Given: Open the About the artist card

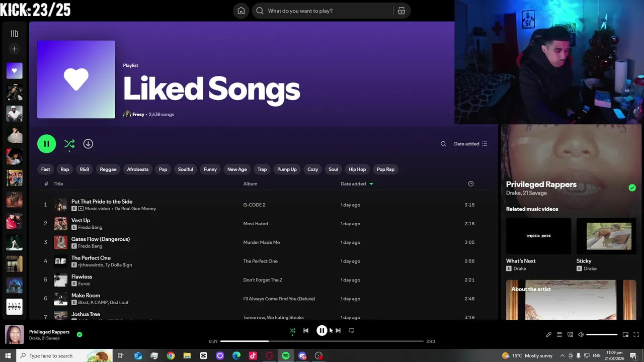Looking at the screenshot, I should [571, 300].
